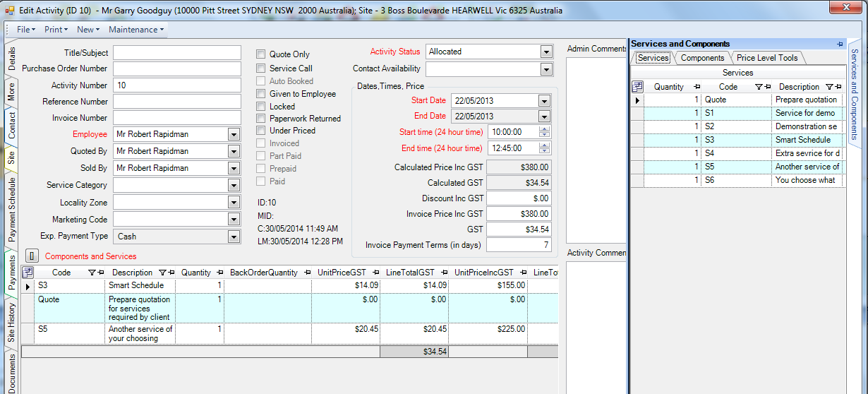This screenshot has width=868, height=394.
Task: Click the small button left of Components and Services label
Action: pos(32,256)
